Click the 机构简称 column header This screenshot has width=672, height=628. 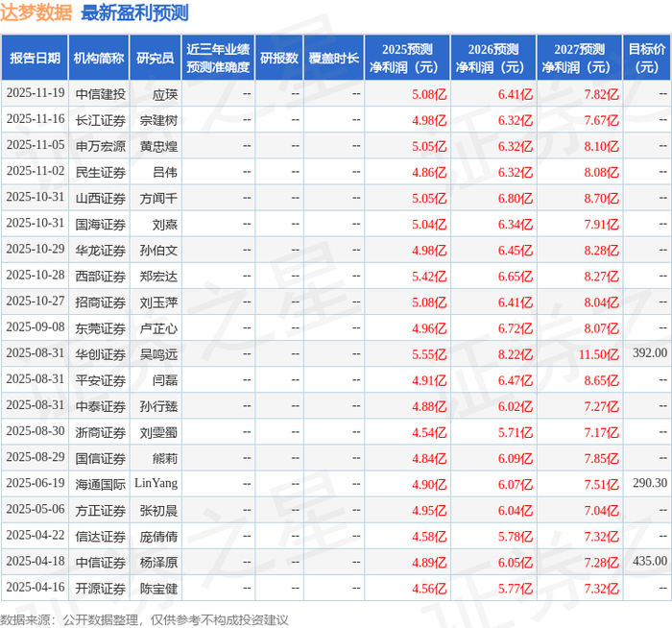point(99,58)
